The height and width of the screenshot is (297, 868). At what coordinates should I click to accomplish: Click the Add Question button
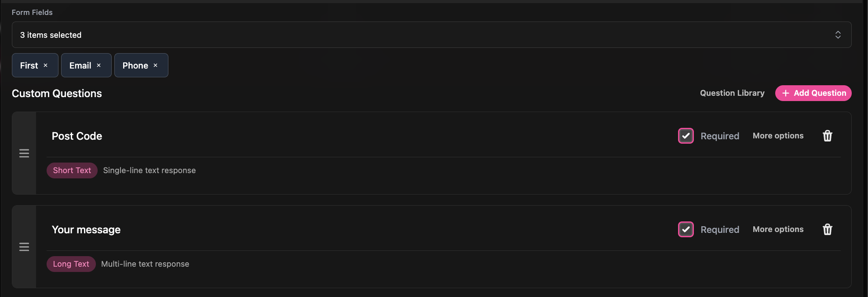pyautogui.click(x=813, y=93)
